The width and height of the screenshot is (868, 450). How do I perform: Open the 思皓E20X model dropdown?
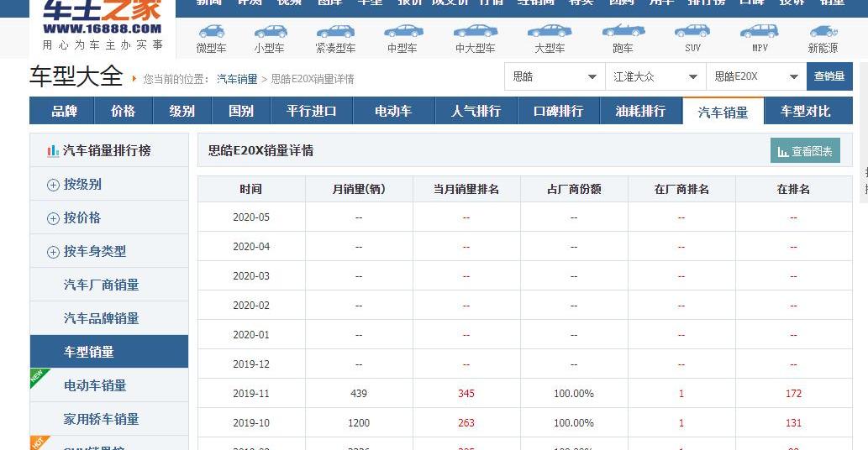click(x=757, y=77)
